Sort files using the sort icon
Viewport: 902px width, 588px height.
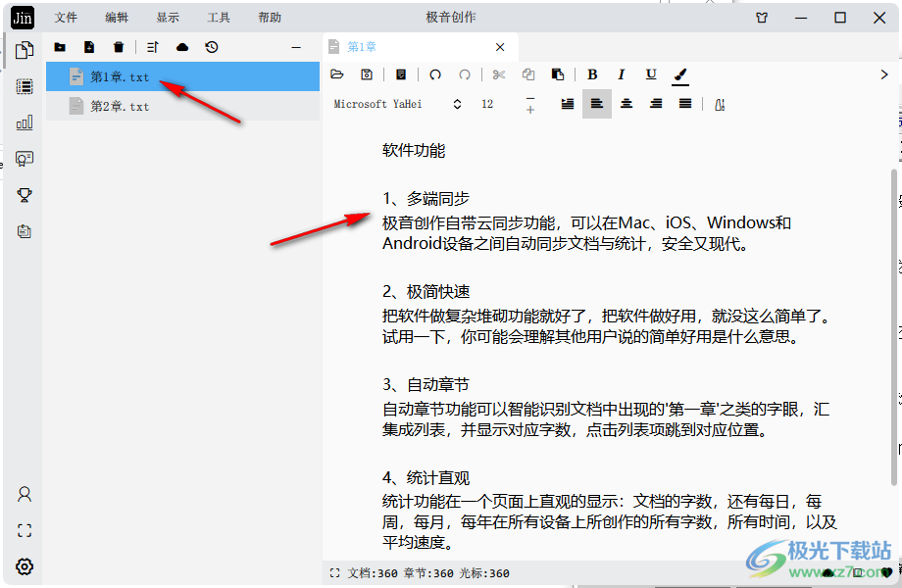(152, 47)
